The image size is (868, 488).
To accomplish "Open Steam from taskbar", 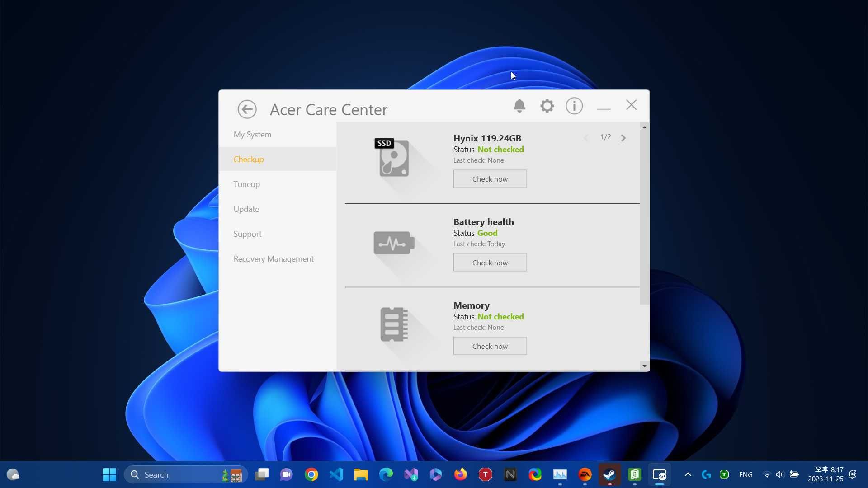I will 610,474.
